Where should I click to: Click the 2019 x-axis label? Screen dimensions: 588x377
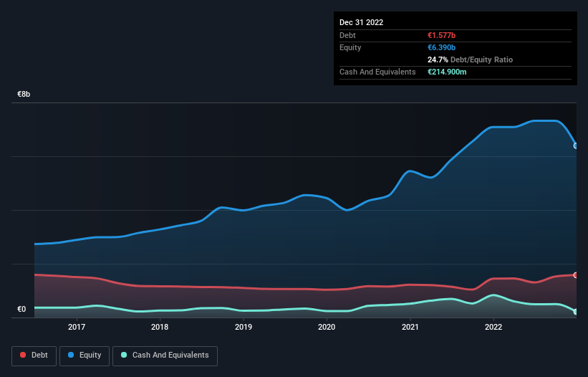tap(244, 327)
